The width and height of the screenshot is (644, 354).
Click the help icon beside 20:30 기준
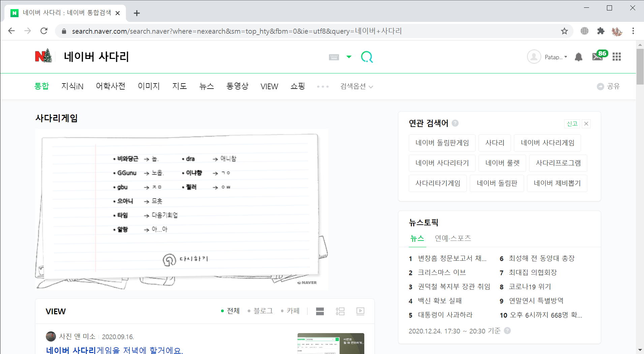[x=507, y=331]
